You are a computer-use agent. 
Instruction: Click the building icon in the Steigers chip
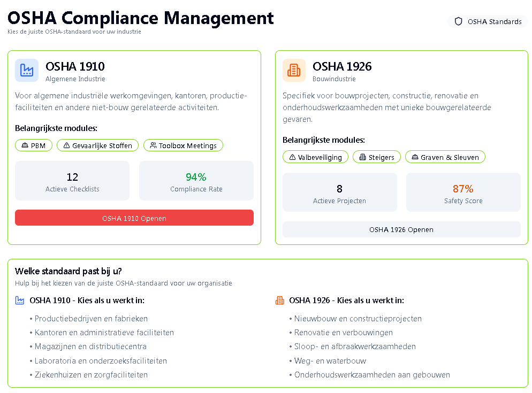pos(363,157)
